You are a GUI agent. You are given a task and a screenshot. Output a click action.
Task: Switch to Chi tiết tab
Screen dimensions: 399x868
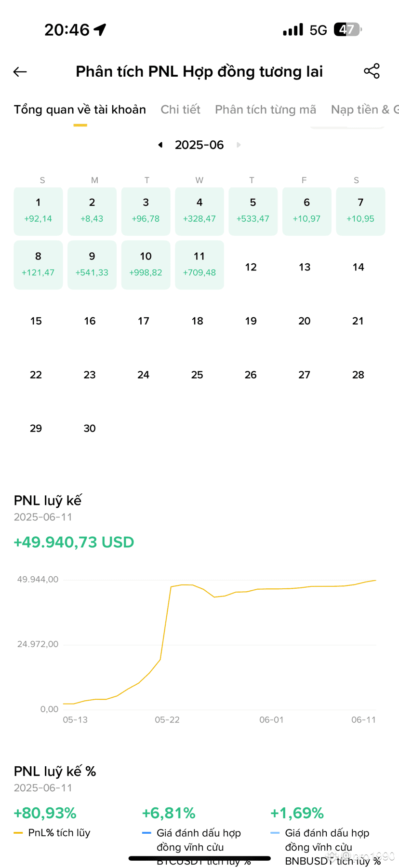tap(180, 109)
